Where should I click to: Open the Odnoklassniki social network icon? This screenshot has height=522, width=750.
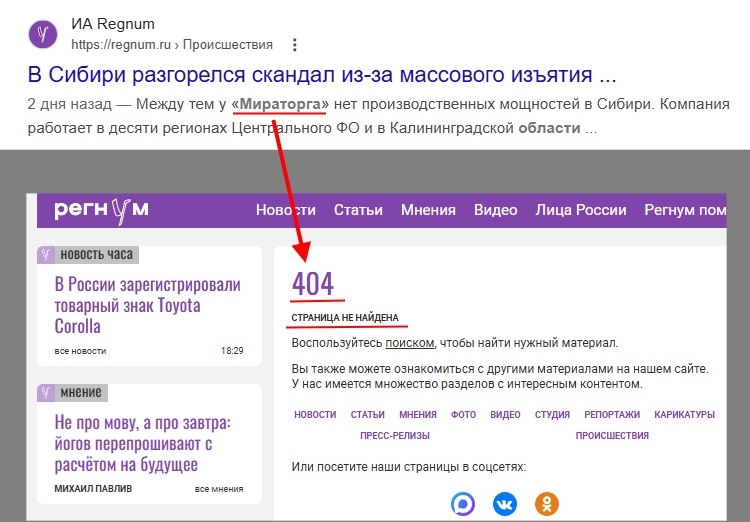pyautogui.click(x=547, y=504)
